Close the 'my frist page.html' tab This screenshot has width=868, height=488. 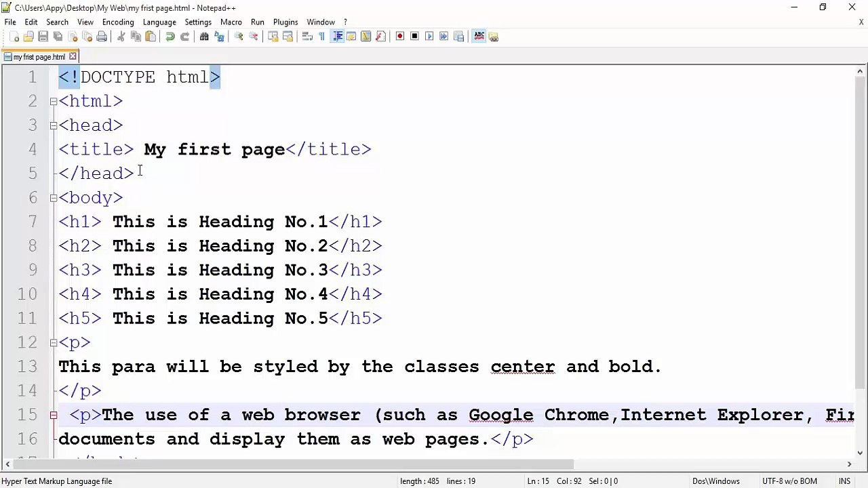point(73,57)
